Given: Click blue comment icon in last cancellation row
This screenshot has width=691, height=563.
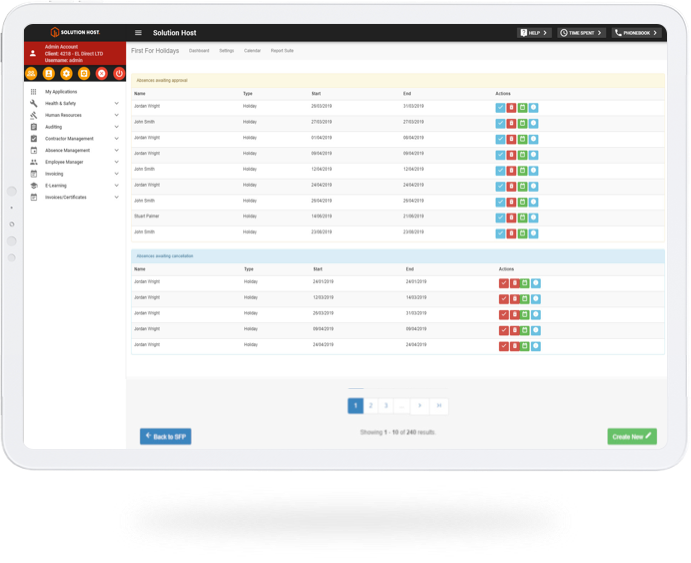Looking at the screenshot, I should (x=535, y=347).
